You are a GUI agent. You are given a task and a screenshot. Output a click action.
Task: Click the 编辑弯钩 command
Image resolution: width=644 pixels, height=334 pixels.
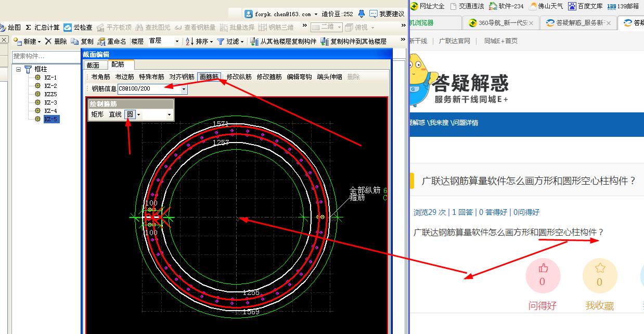tap(300, 77)
